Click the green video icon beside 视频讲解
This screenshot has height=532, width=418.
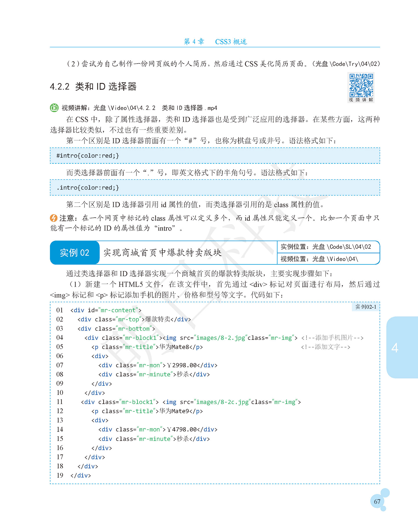coord(54,108)
